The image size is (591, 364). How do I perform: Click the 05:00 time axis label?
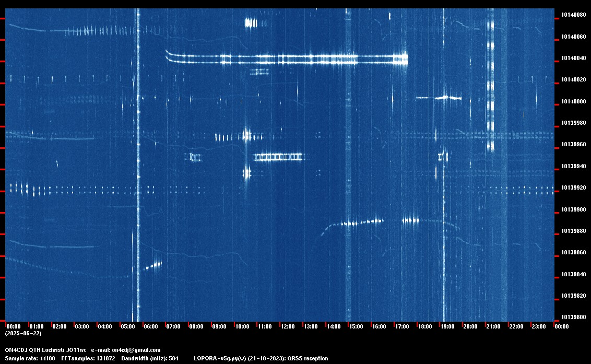tap(128, 326)
